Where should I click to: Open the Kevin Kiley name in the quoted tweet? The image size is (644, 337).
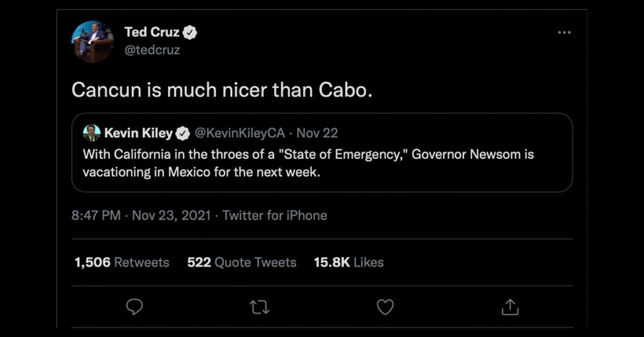[138, 133]
